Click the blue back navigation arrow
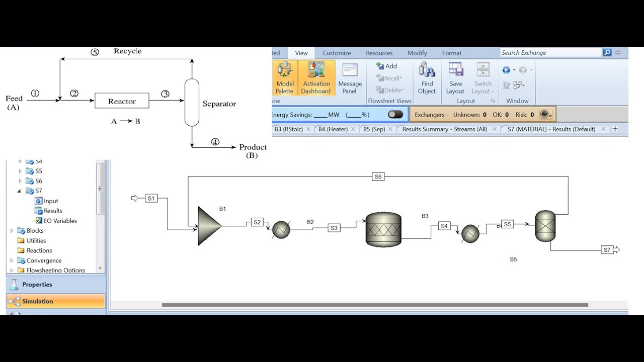This screenshot has height=362, width=644. (x=506, y=70)
